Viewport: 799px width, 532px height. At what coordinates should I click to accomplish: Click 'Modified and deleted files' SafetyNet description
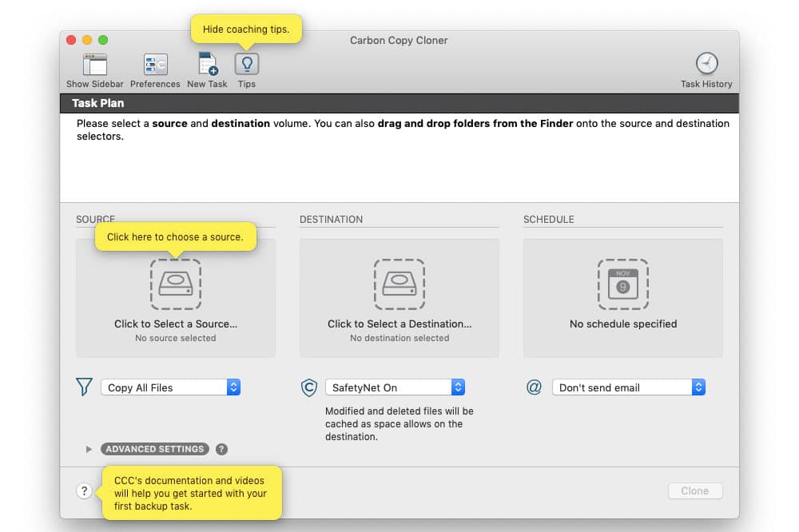pyautogui.click(x=399, y=424)
